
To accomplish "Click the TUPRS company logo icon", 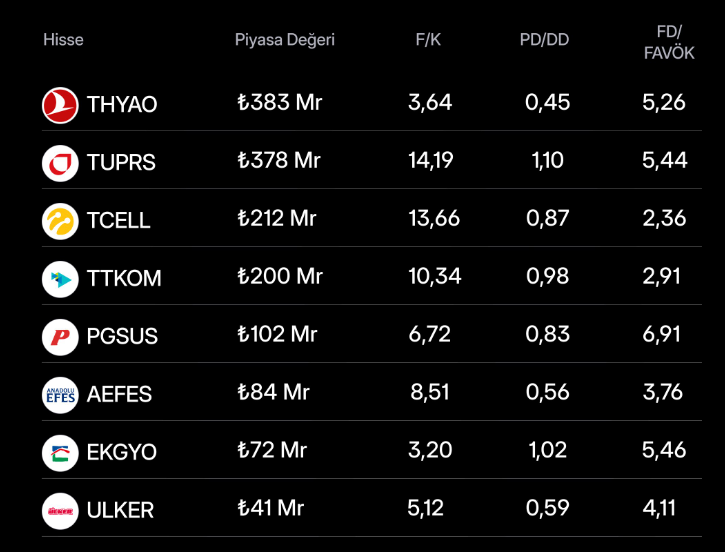I will [60, 163].
